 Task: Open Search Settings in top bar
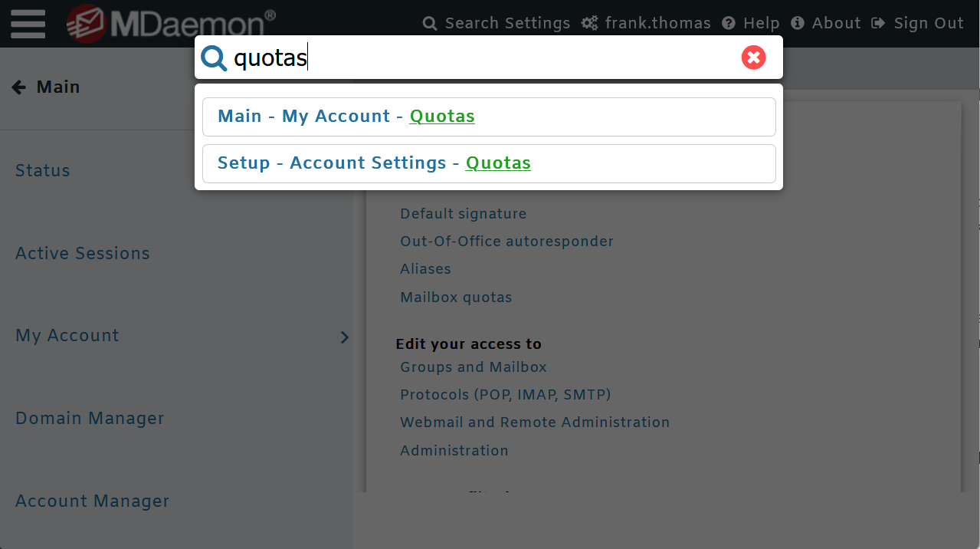(x=497, y=24)
